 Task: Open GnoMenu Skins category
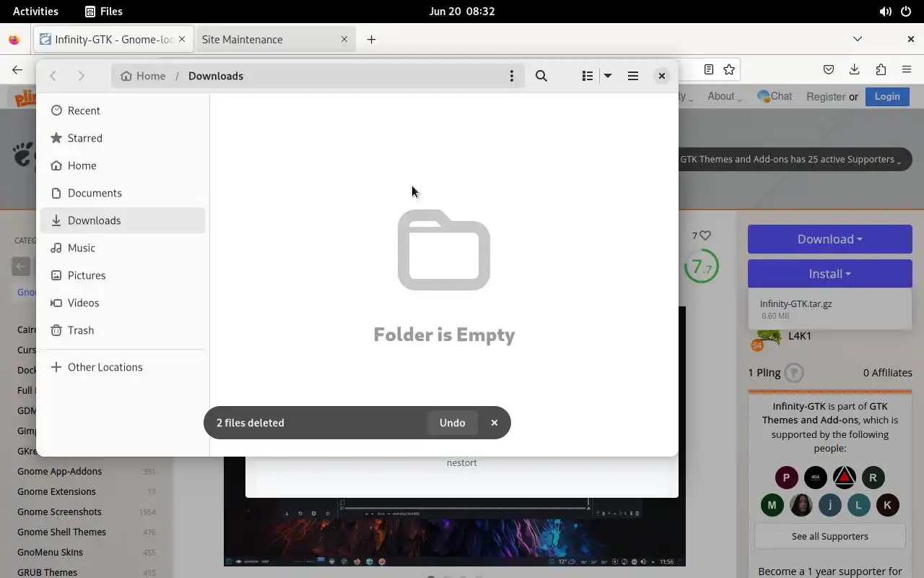pos(50,552)
